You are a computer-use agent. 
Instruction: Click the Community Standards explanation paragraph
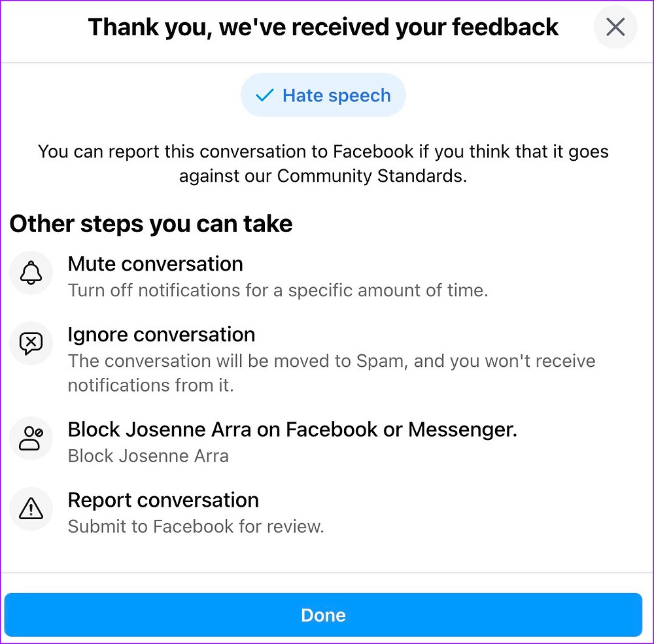tap(323, 163)
